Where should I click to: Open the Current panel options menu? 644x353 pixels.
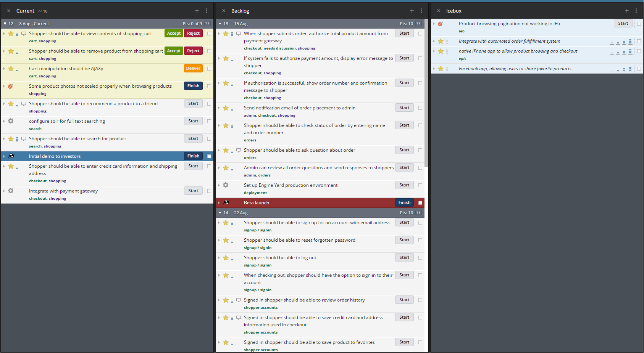[207, 11]
